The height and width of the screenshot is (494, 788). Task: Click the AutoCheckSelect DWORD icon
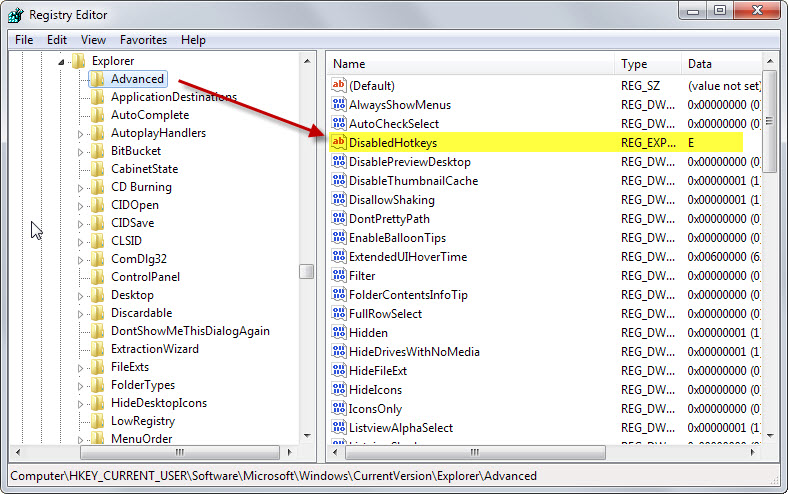click(x=339, y=123)
